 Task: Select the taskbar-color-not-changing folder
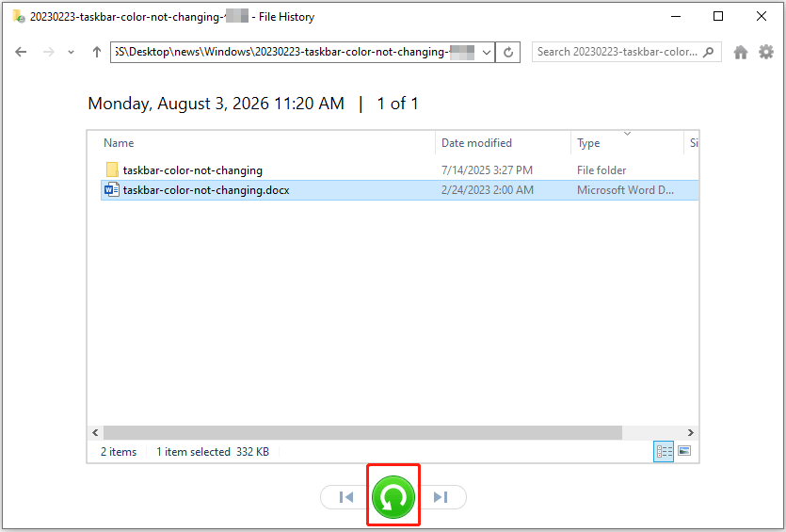tap(399, 170)
